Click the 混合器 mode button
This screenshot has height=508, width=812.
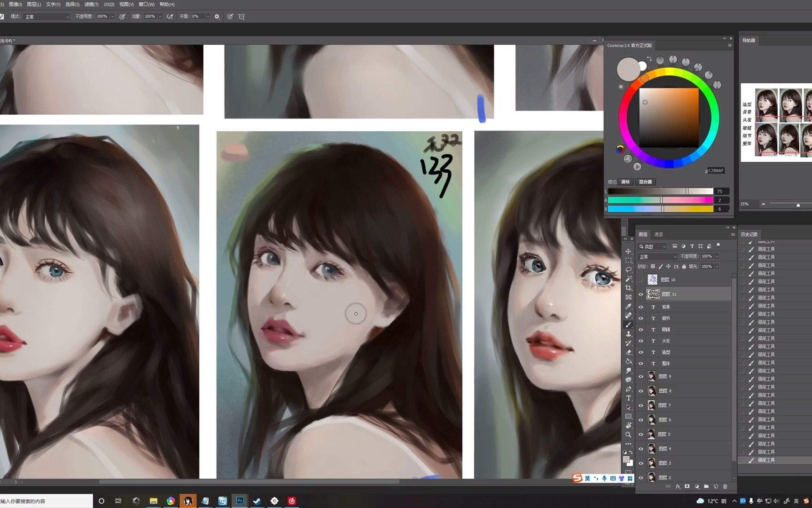pyautogui.click(x=645, y=182)
